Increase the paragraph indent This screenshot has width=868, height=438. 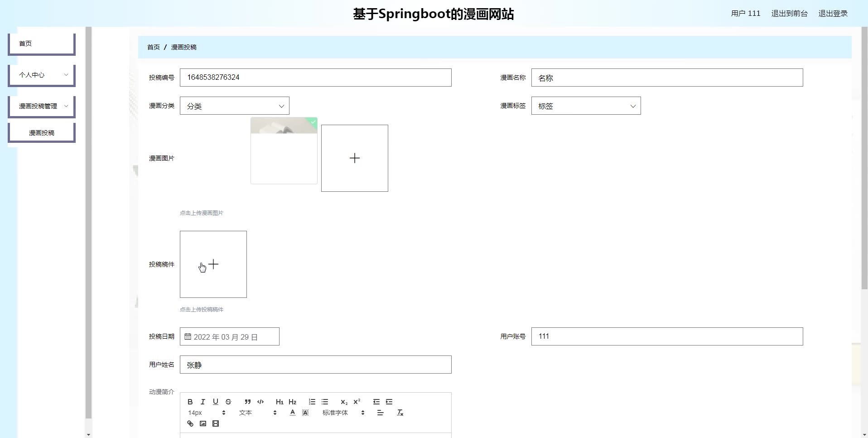(x=389, y=402)
